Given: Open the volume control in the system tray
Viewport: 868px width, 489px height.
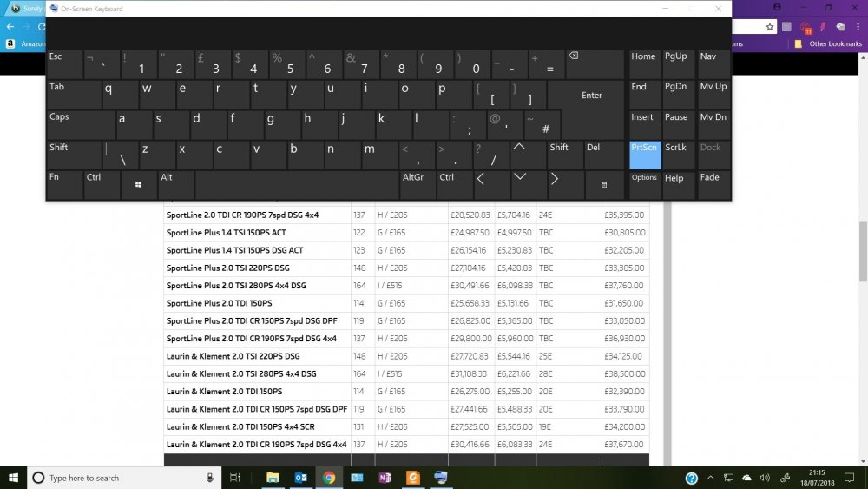Looking at the screenshot, I should pos(765,478).
